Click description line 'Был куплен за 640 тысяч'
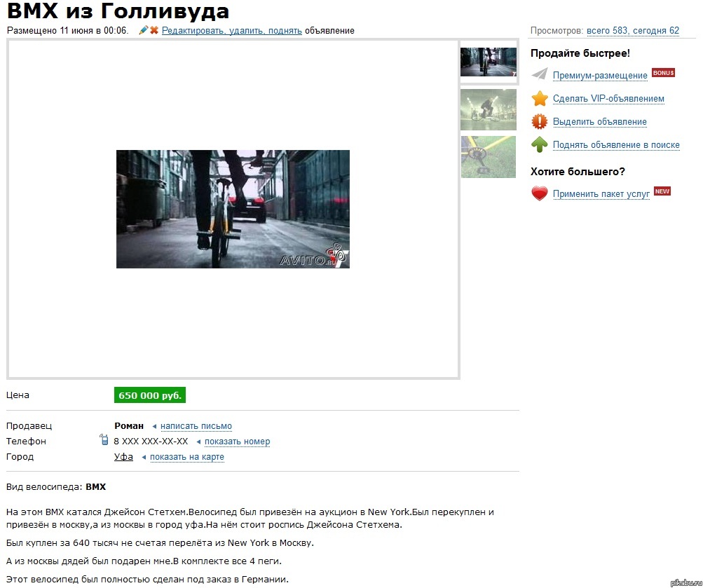This screenshot has width=703, height=588. (160, 542)
